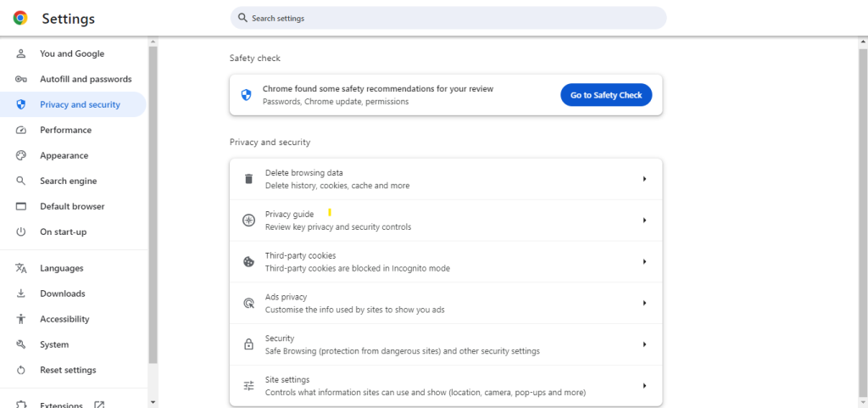Click the Ads privacy cursor icon
Screen dimensions: 868x408
[x=248, y=303]
